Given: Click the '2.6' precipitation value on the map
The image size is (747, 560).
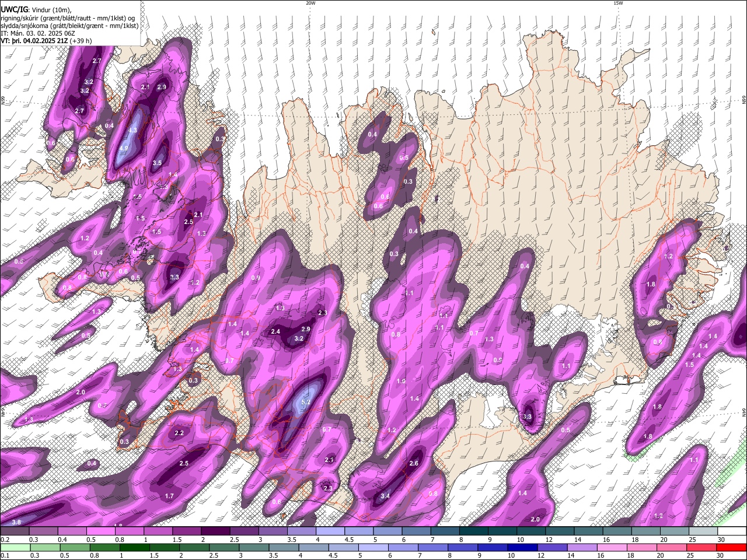Looking at the screenshot, I should [414, 463].
